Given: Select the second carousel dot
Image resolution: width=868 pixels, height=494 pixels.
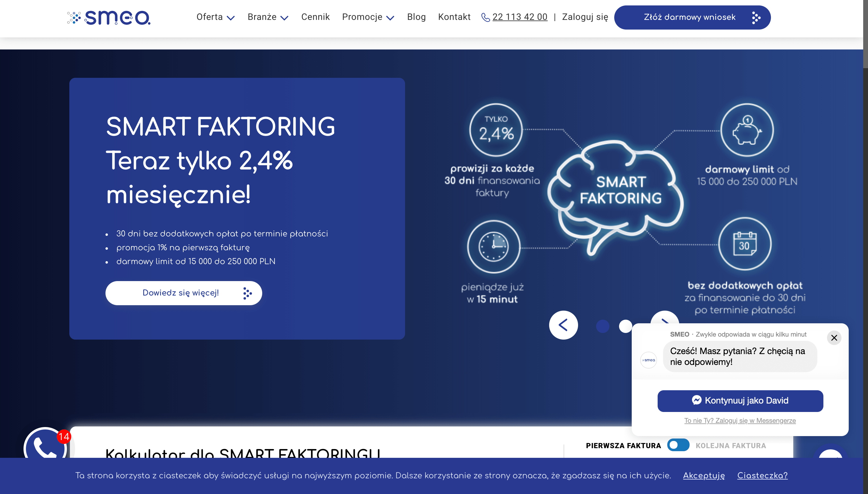Looking at the screenshot, I should click(x=625, y=326).
